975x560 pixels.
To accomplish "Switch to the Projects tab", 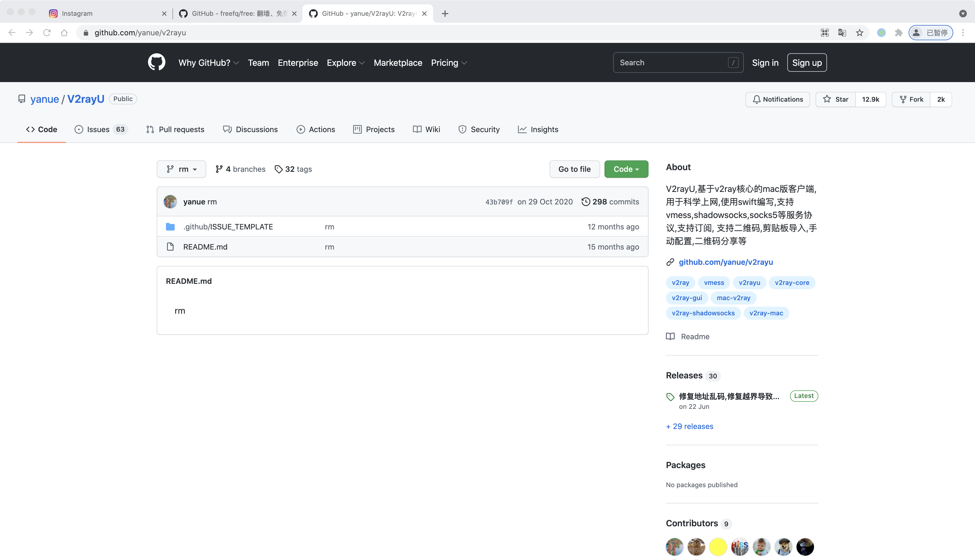I will (x=374, y=129).
